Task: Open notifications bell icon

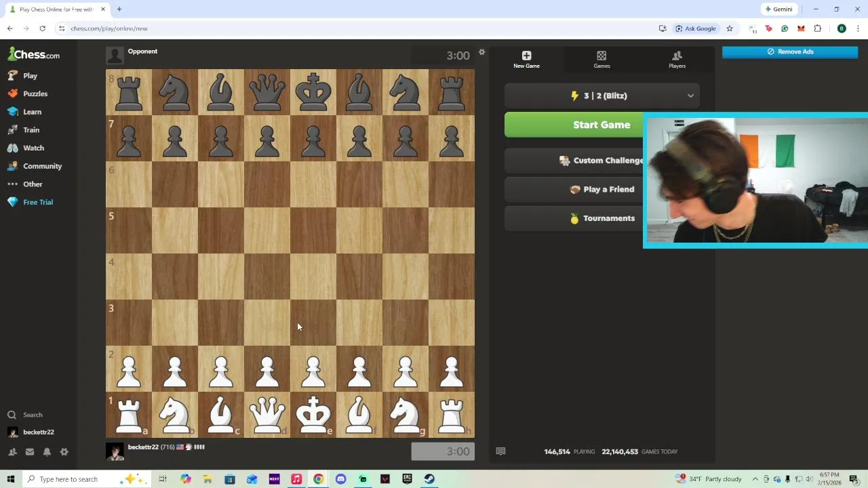Action: (x=47, y=452)
